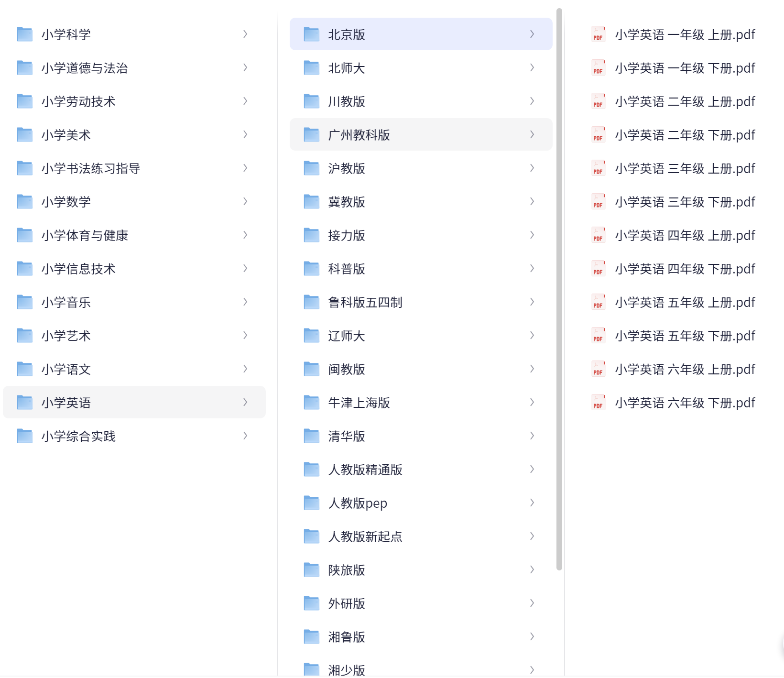Click the PDF icon for 三年级 下册
This screenshot has width=784, height=678.
click(x=598, y=202)
